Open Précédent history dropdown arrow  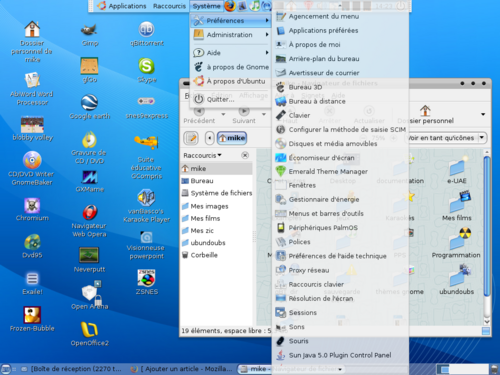pos(223,114)
